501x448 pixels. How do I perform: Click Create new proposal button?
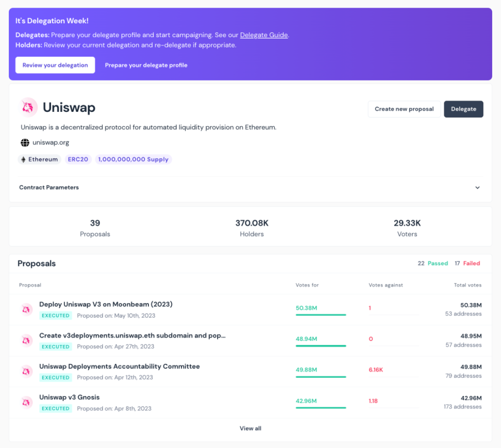point(404,109)
